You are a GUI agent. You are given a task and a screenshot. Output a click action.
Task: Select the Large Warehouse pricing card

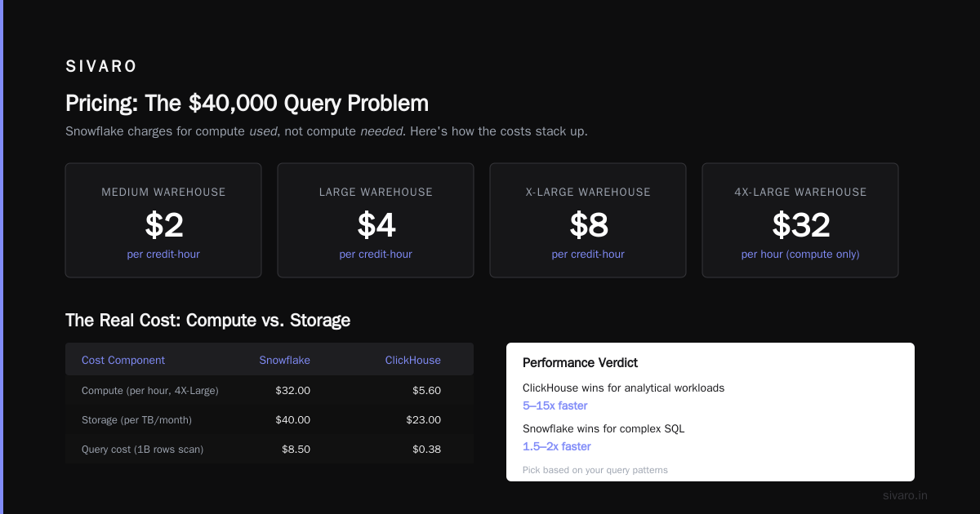[376, 220]
